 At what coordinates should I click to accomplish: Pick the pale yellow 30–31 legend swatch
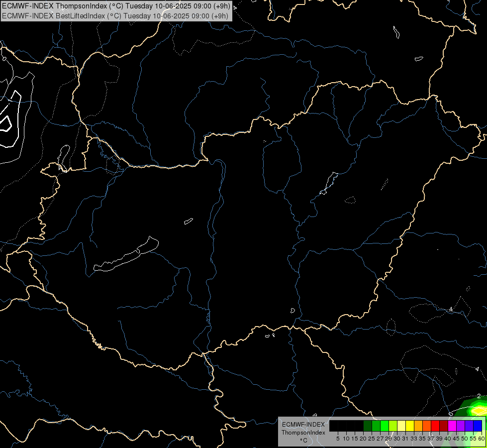click(x=401, y=426)
